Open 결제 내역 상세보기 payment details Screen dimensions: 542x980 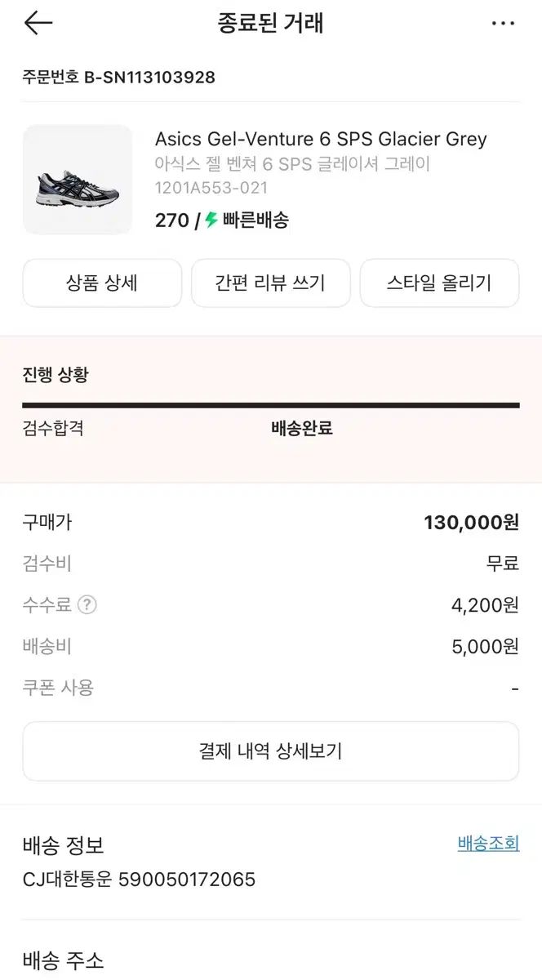pyautogui.click(x=270, y=751)
